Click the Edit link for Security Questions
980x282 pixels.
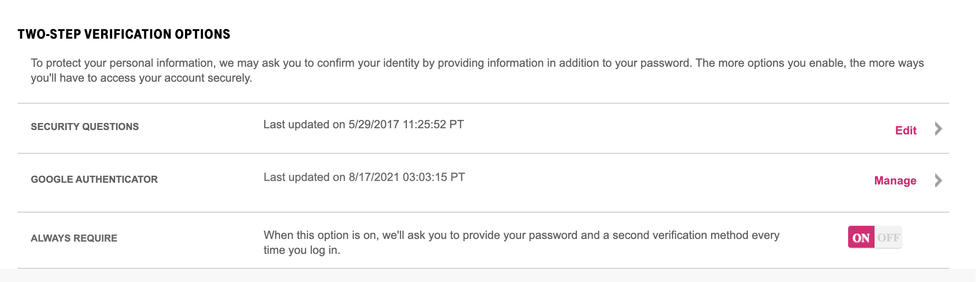[x=905, y=130]
